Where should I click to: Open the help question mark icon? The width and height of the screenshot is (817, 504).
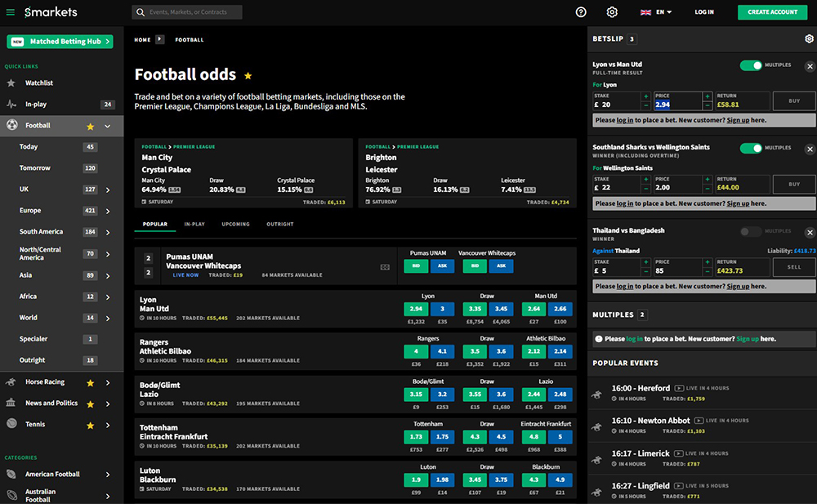(x=580, y=12)
